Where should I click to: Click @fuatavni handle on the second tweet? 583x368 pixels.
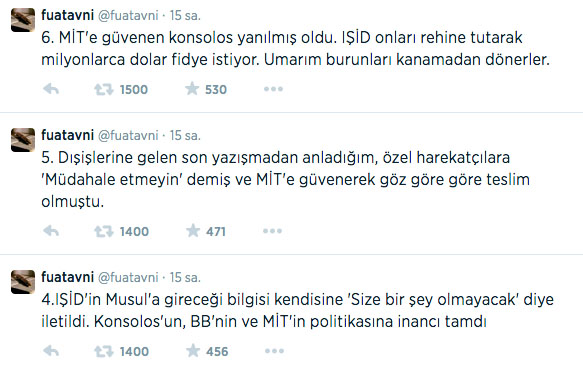click(x=128, y=135)
